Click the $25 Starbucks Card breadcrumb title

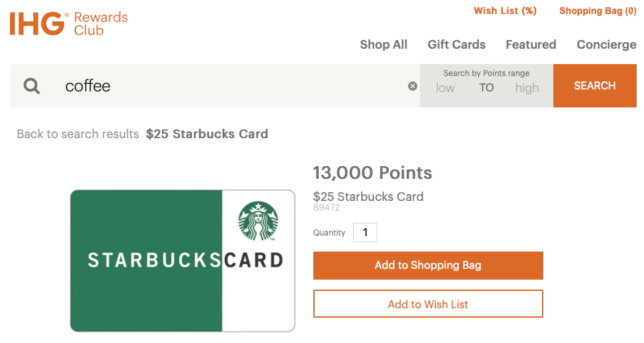tap(207, 134)
